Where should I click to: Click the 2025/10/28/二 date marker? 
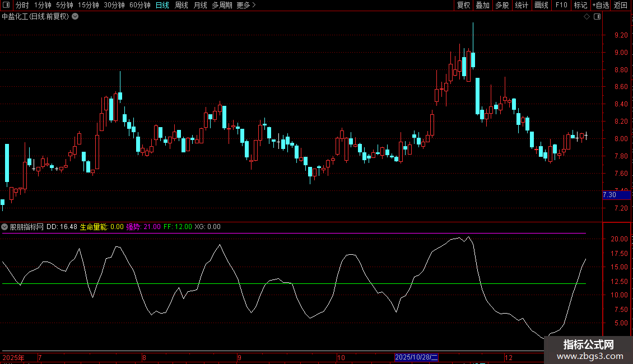416,357
